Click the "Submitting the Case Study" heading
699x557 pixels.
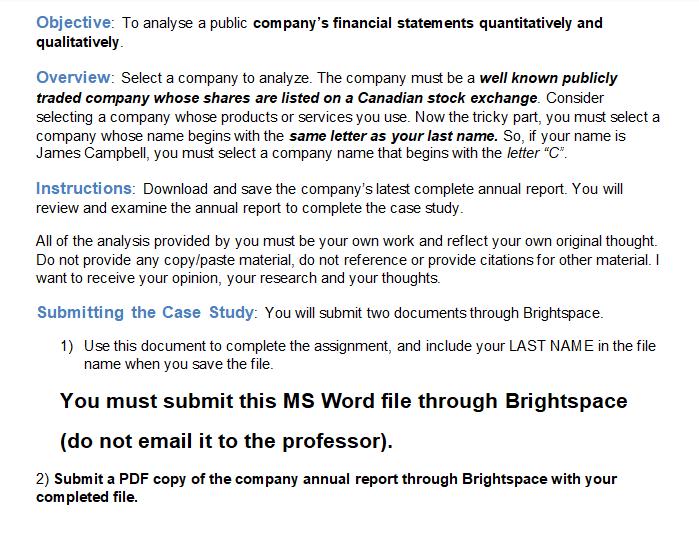pyautogui.click(x=145, y=313)
